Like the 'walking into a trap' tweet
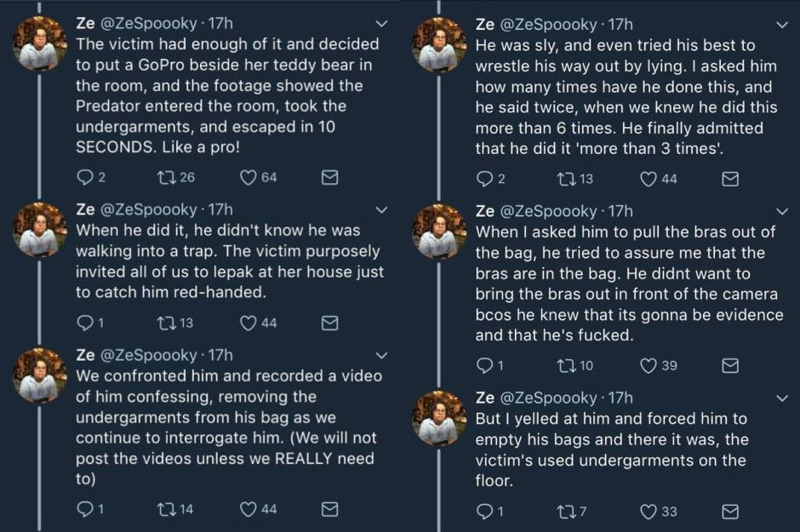The width and height of the screenshot is (800, 532). pos(249,323)
